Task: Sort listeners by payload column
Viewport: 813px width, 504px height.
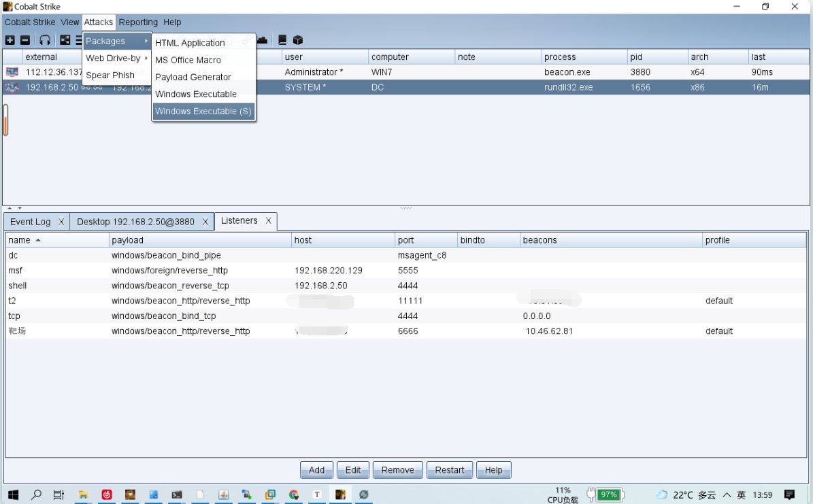Action: [200, 240]
